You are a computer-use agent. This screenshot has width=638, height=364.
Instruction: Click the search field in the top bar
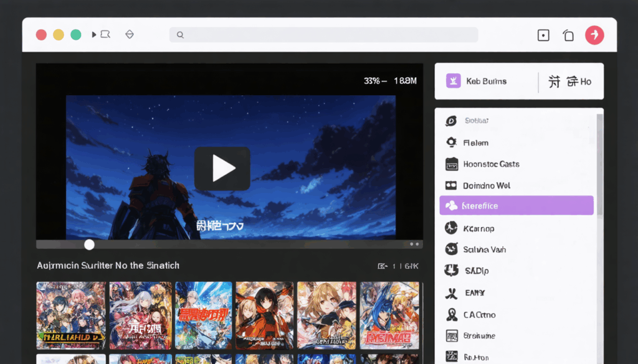click(323, 35)
